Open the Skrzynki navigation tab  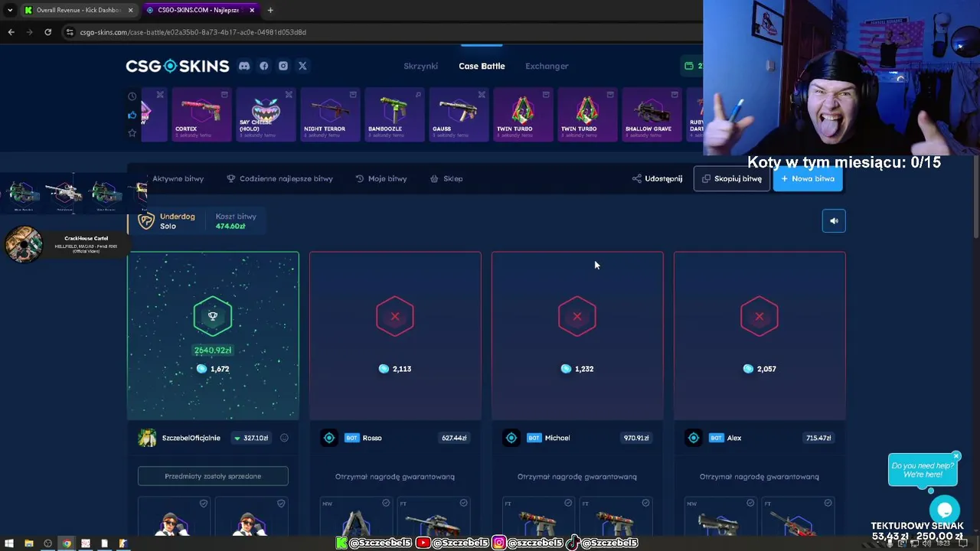[x=420, y=66]
